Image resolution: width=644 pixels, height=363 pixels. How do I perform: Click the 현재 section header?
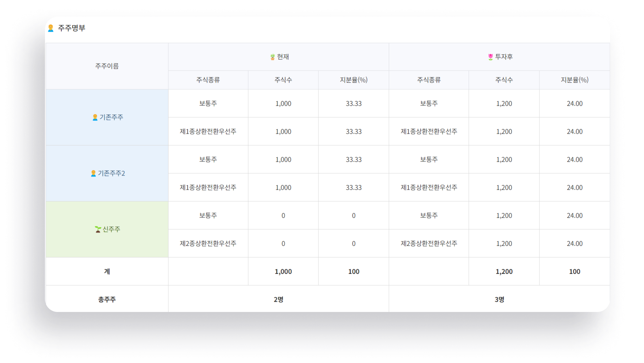tap(283, 57)
